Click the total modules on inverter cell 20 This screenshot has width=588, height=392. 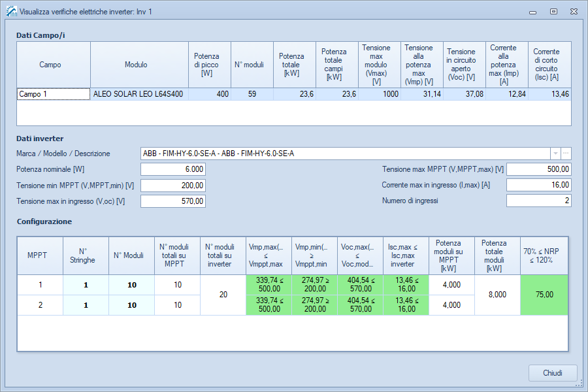click(x=223, y=295)
